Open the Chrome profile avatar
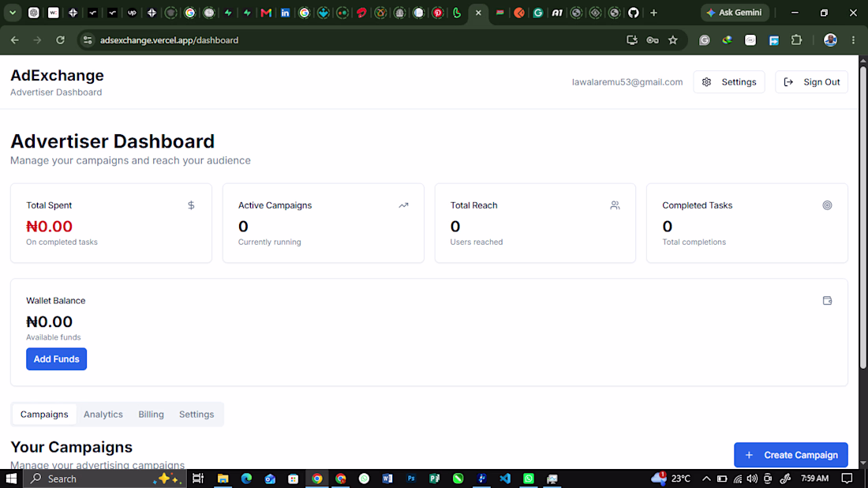This screenshot has height=488, width=868. 830,40
